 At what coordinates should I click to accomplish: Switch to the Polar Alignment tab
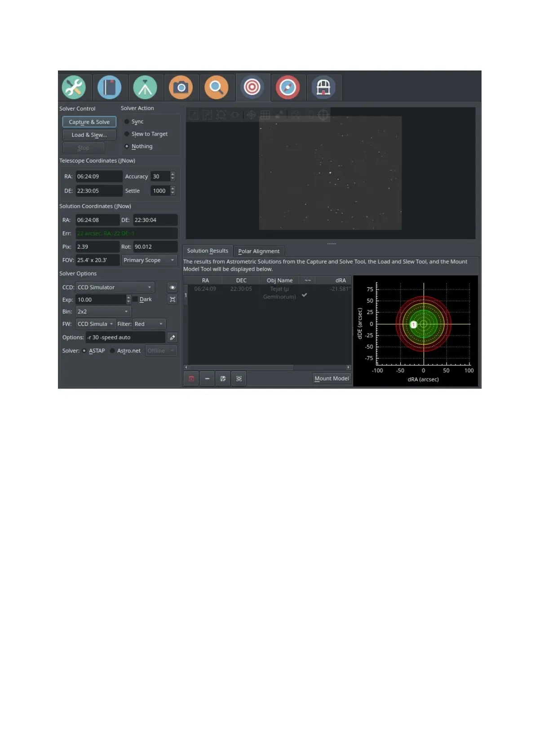[x=259, y=251]
